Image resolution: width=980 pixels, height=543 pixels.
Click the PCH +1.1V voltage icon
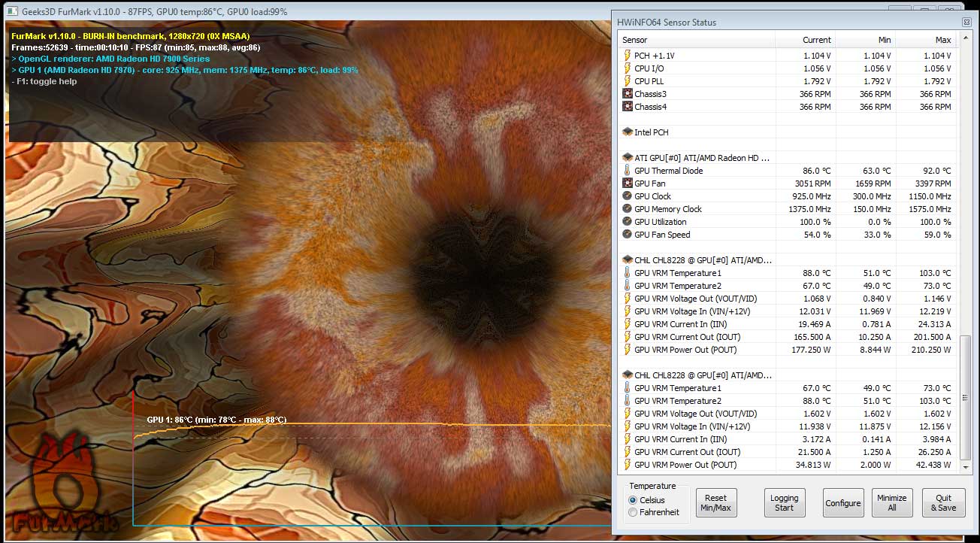click(x=628, y=56)
